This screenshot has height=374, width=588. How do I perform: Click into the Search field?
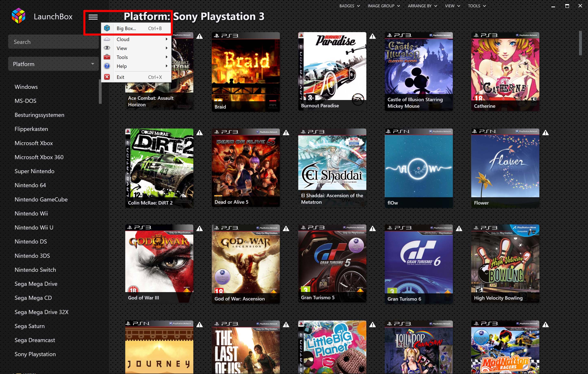point(53,42)
